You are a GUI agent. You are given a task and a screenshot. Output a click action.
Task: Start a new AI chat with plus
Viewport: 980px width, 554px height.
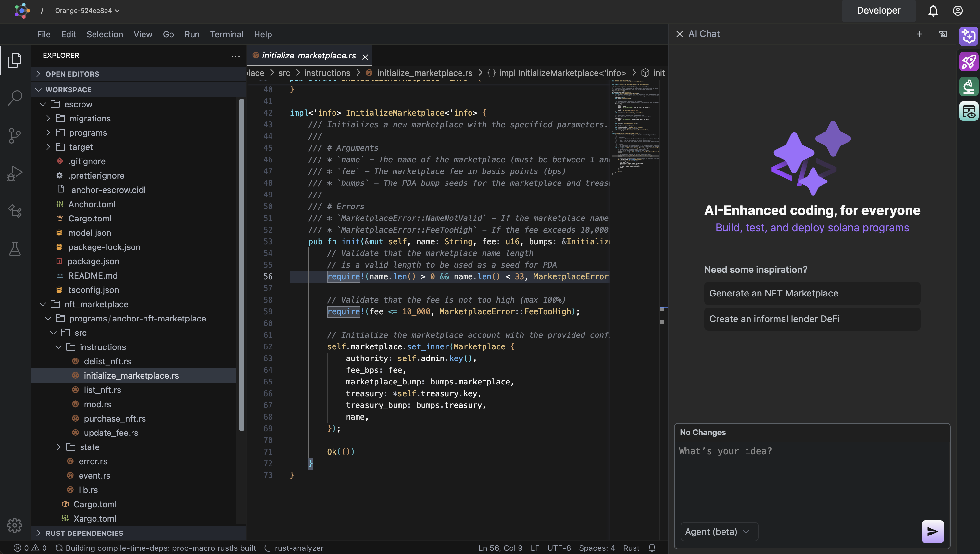tap(919, 34)
